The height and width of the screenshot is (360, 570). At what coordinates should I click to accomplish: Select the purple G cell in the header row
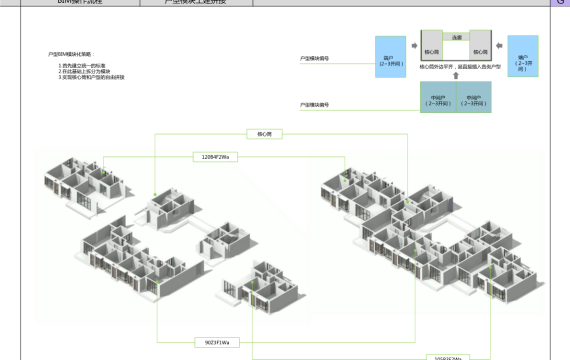(x=560, y=3)
